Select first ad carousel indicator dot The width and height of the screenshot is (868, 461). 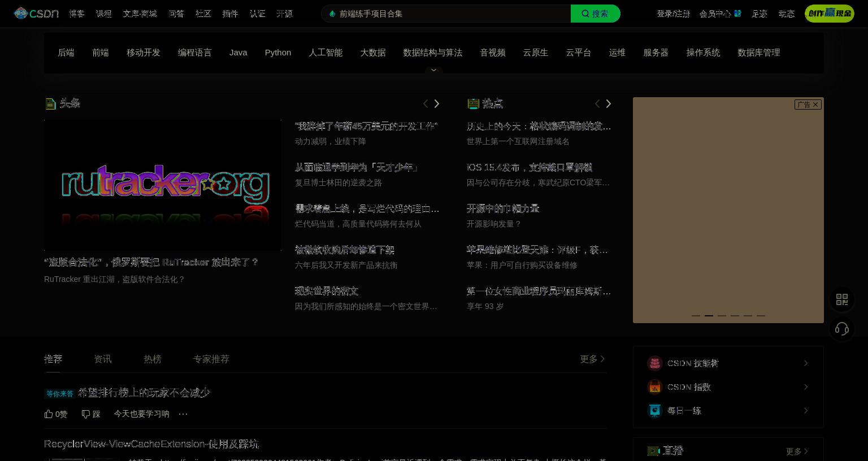(x=696, y=315)
